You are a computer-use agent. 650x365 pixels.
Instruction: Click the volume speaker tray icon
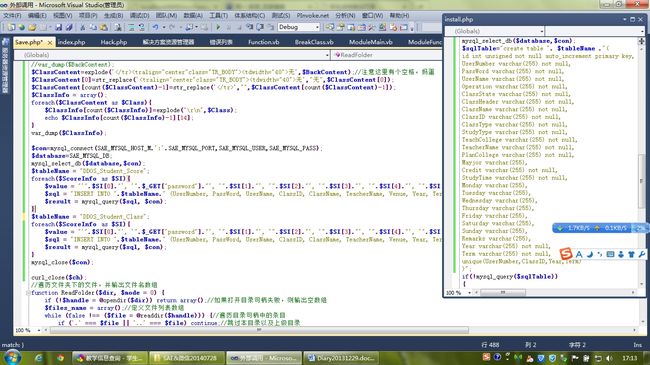point(609,358)
